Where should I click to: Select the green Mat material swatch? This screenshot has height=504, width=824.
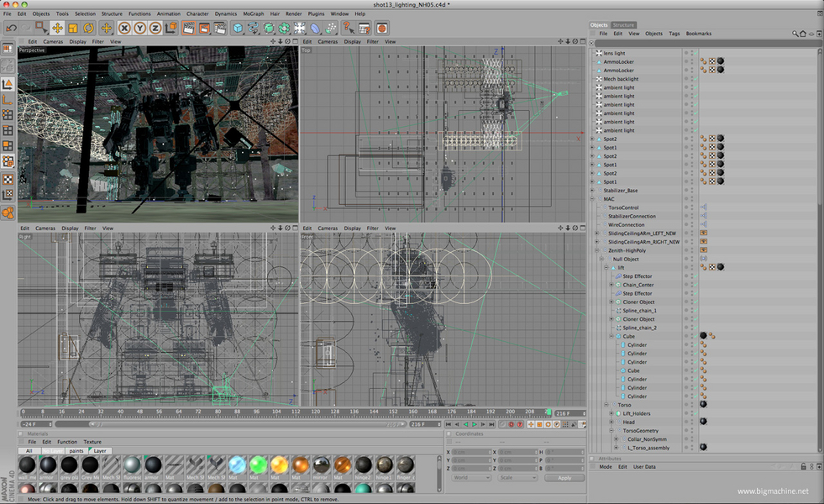pyautogui.click(x=258, y=465)
